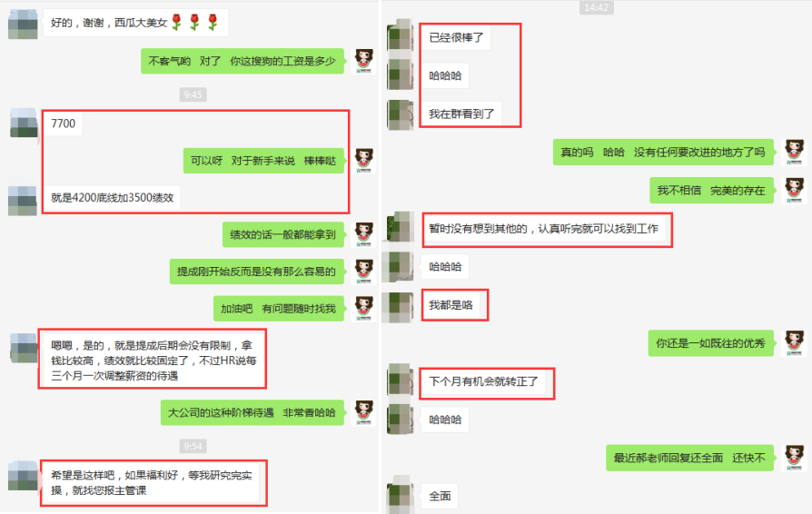Click avatar next to '我不相信 完美的存在'
The width and height of the screenshot is (812, 514).
(794, 191)
